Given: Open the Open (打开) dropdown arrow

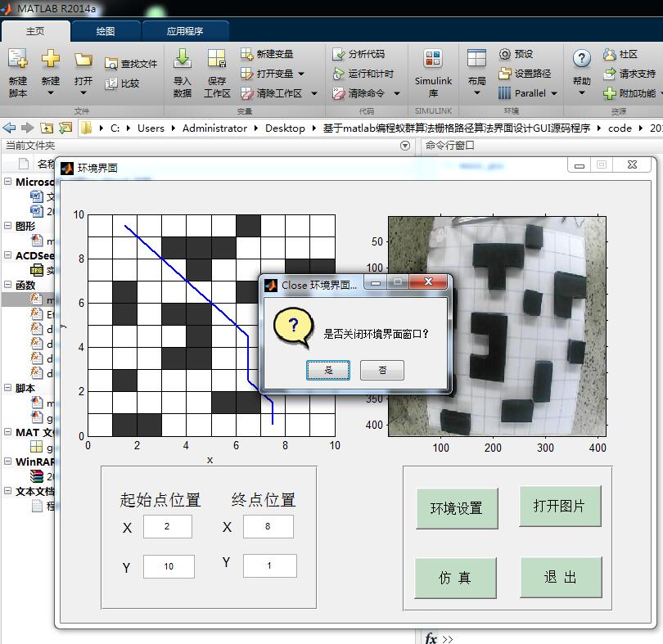Looking at the screenshot, I should click(x=83, y=92).
